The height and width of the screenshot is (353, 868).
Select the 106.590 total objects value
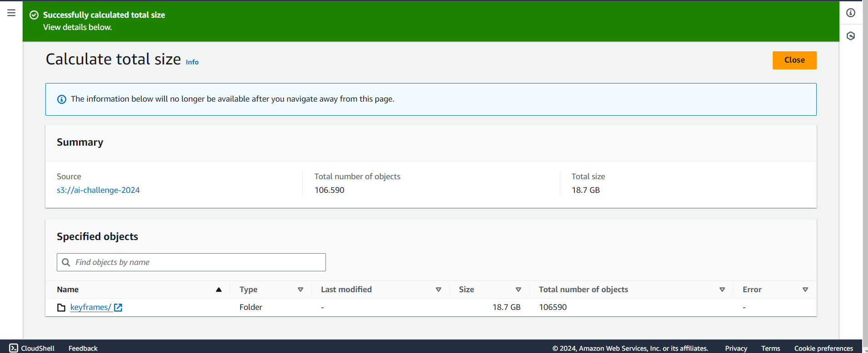[x=330, y=190]
